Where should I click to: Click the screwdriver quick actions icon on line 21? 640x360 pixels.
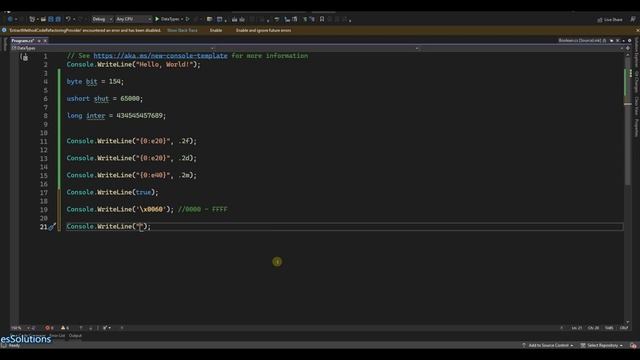[x=51, y=227]
